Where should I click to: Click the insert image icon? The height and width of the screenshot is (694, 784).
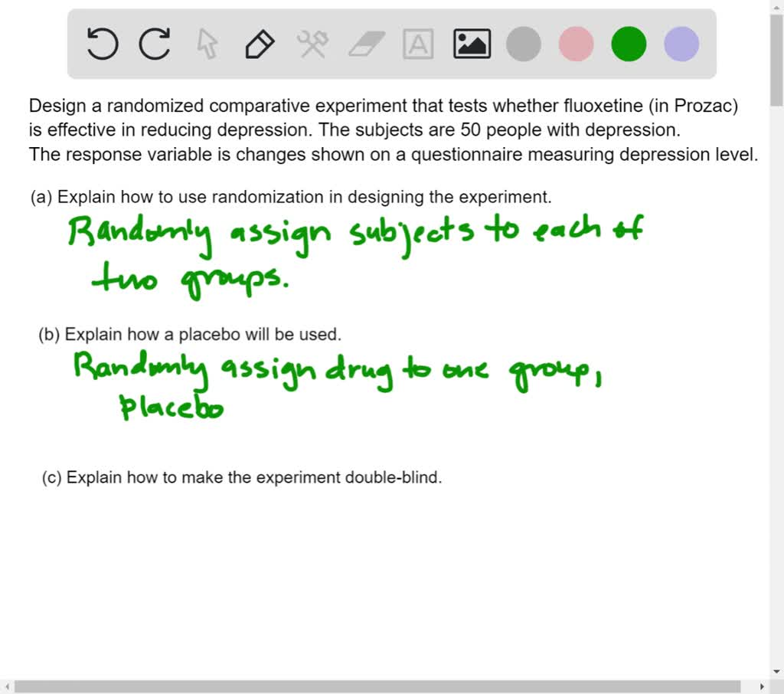click(x=471, y=44)
